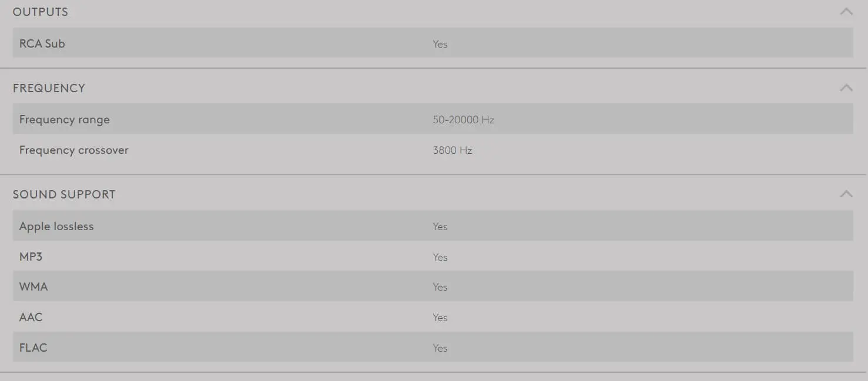Click the OUTPUTS section heading
The image size is (868, 381).
click(41, 12)
